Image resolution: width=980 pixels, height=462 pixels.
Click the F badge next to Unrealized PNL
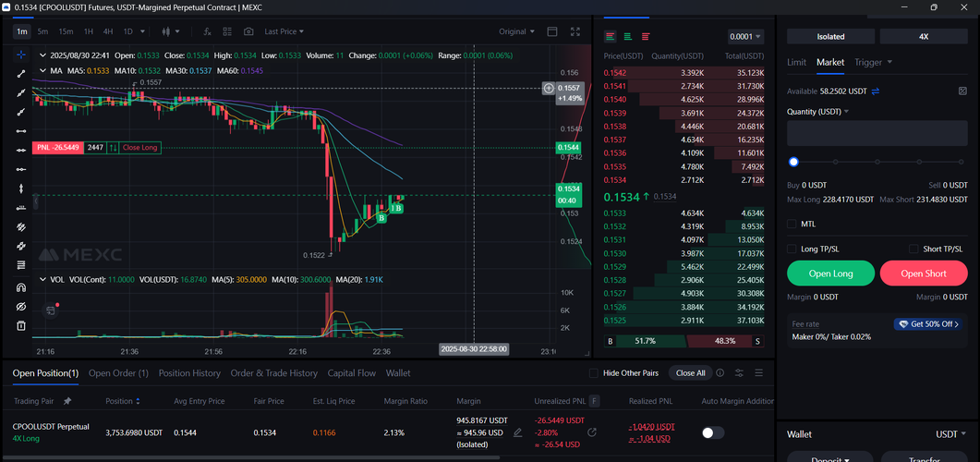click(x=595, y=401)
